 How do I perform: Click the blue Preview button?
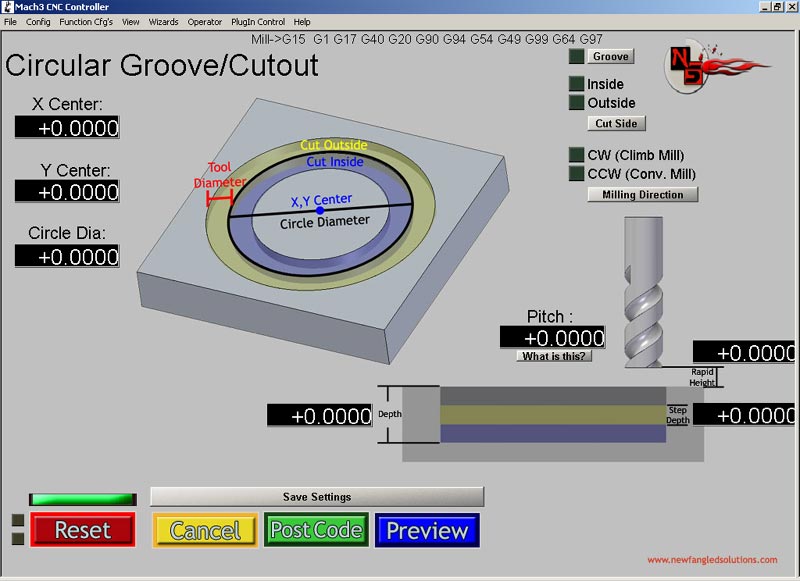pyautogui.click(x=428, y=531)
